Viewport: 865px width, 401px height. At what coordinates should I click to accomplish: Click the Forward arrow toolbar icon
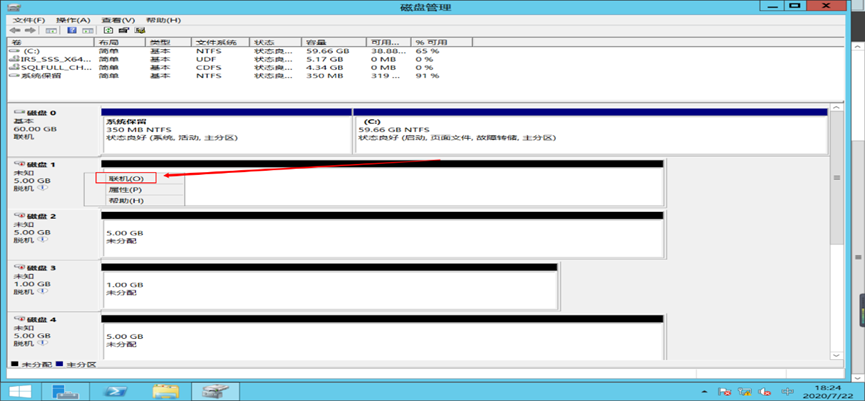31,30
